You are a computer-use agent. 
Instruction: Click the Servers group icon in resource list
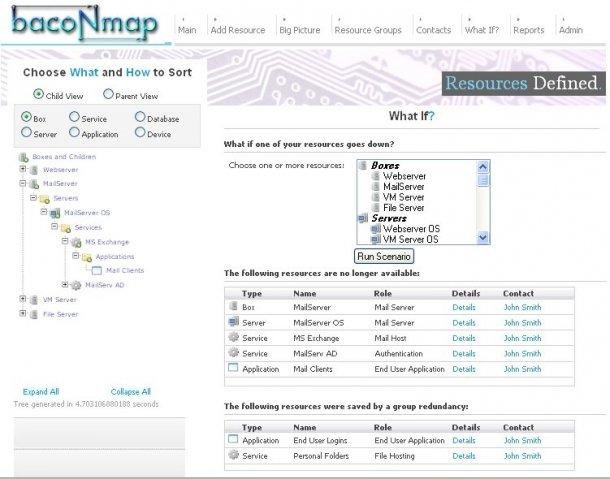coord(363,218)
